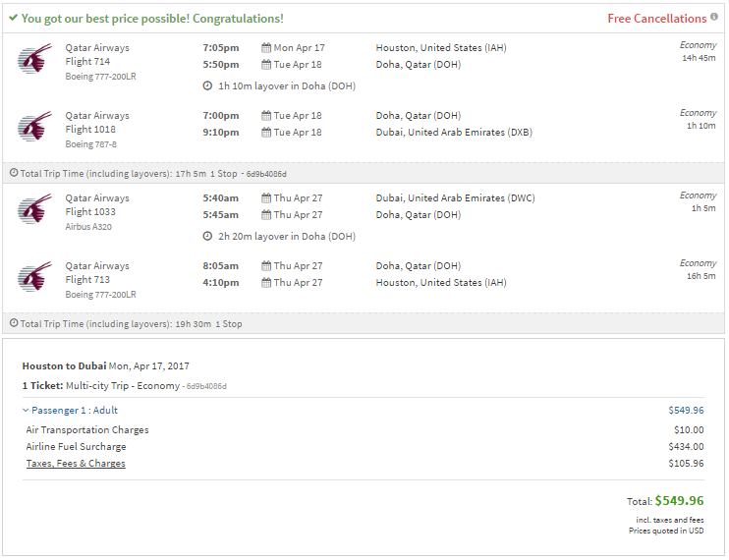Click the green $549.96 total price
The image size is (729, 560).
(x=679, y=500)
